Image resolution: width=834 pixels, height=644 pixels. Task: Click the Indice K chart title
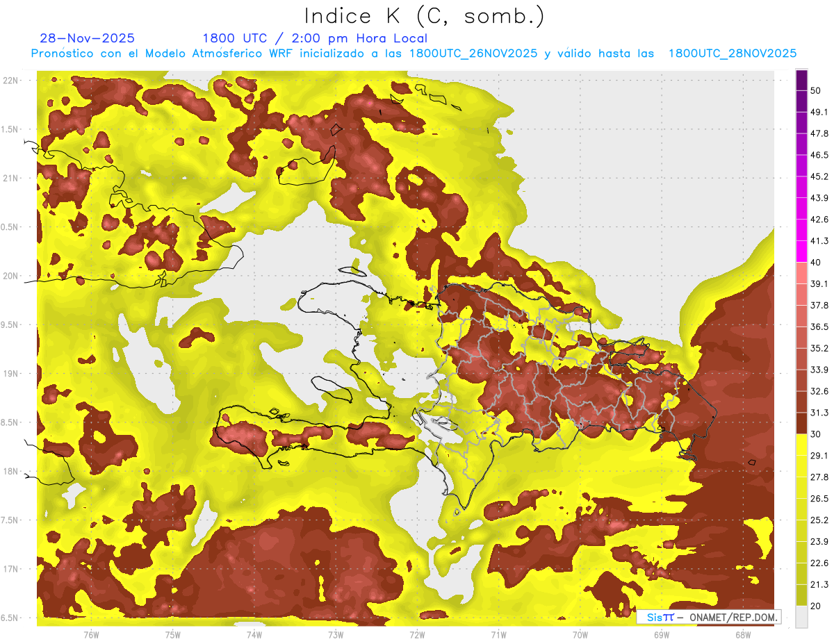tap(425, 16)
